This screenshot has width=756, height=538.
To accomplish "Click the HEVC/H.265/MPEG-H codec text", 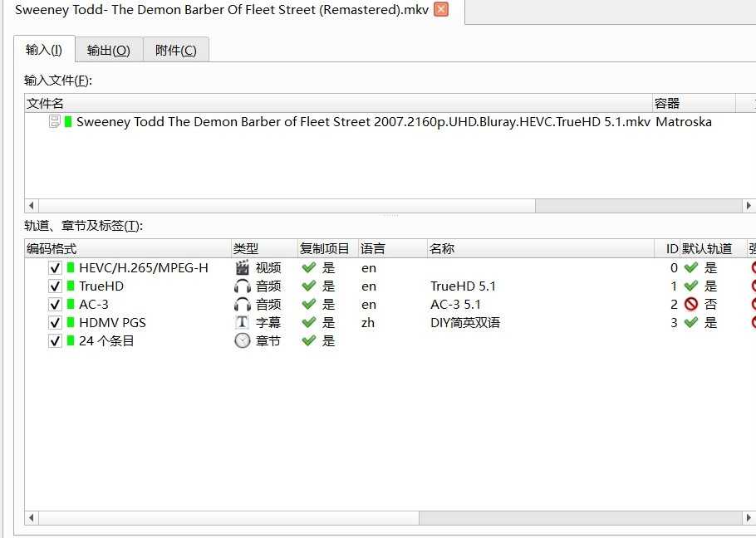I will coord(144,268).
